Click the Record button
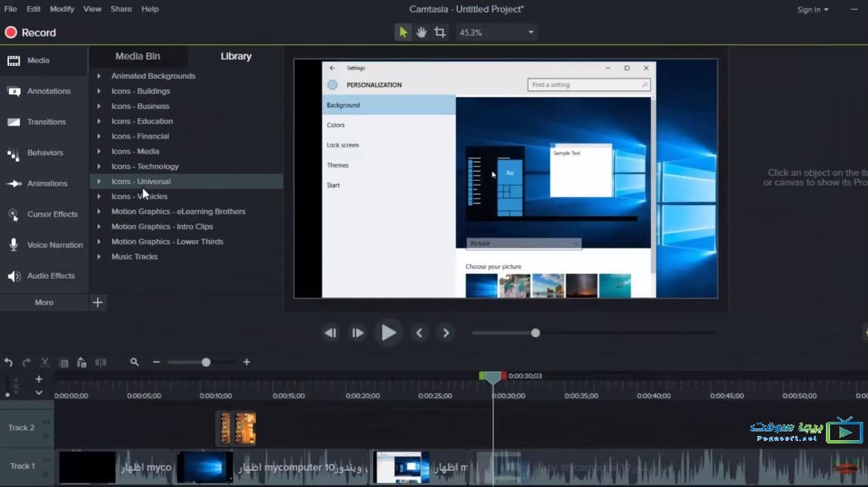This screenshot has height=487, width=868. tap(31, 33)
